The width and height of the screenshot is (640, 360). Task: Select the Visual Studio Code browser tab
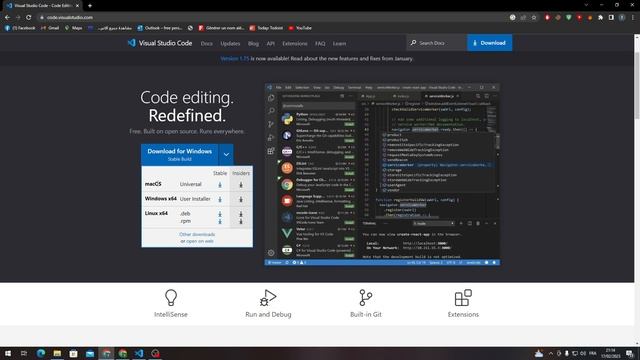43,6
